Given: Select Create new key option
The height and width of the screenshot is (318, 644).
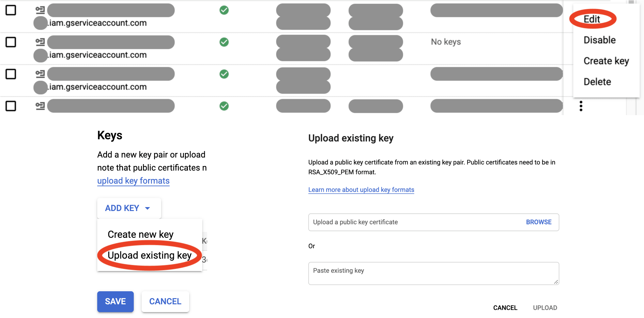Looking at the screenshot, I should pos(140,234).
